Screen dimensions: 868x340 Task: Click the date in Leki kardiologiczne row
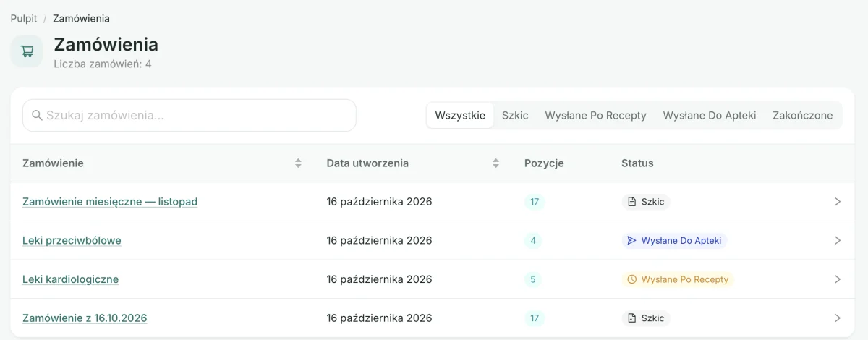(380, 279)
